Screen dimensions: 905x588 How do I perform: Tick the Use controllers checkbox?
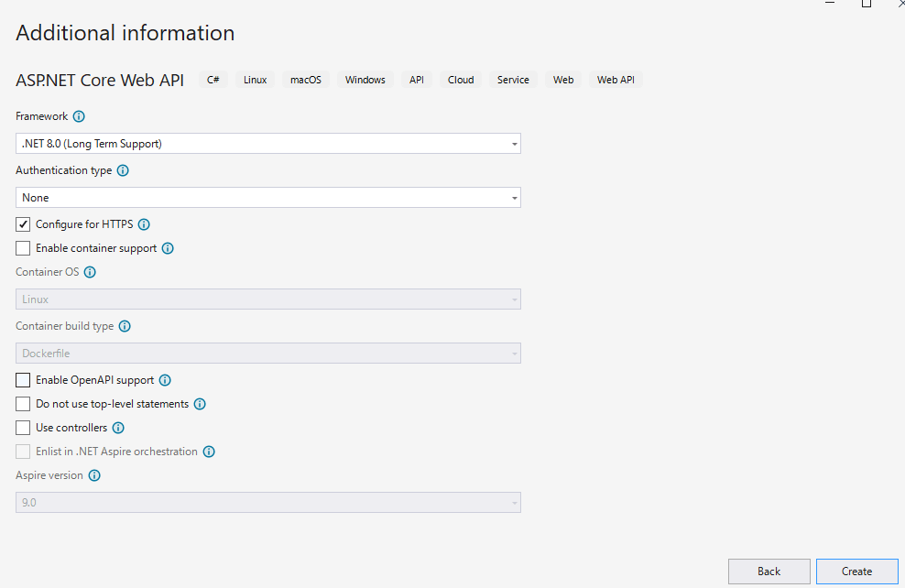(x=23, y=428)
